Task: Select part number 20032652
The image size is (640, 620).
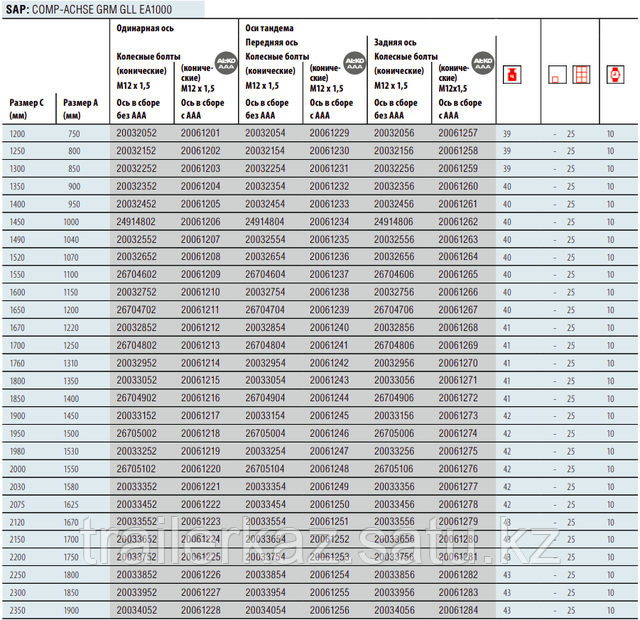Action: [136, 257]
